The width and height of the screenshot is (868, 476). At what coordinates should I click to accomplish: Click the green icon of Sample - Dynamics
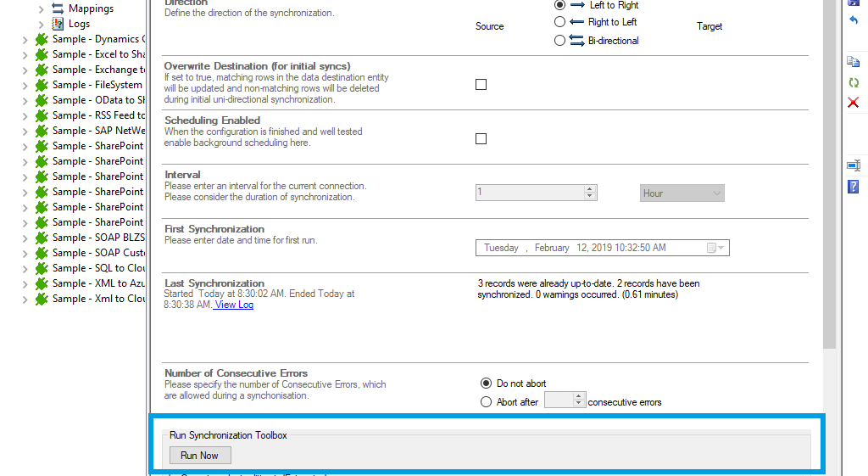click(x=42, y=39)
